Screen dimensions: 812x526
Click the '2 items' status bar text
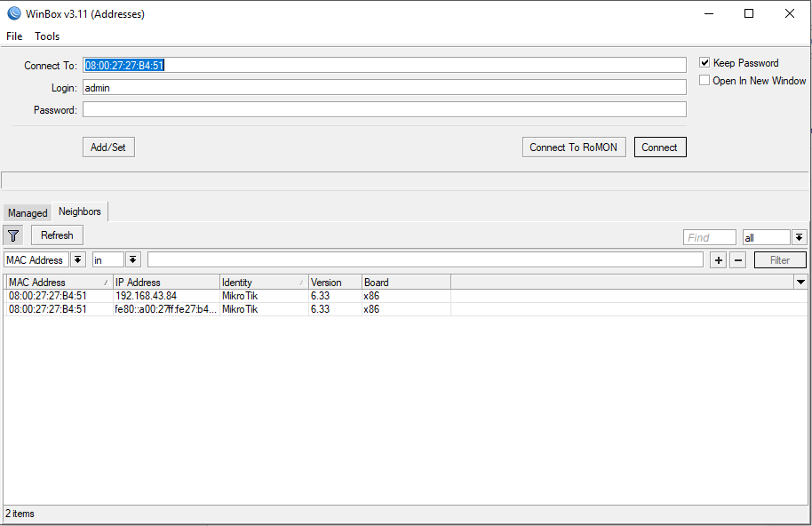click(20, 514)
